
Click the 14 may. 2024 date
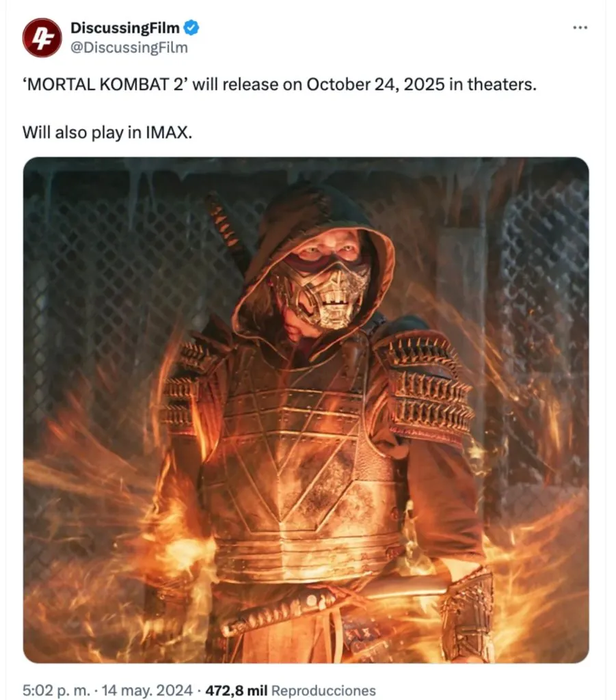pyautogui.click(x=147, y=690)
